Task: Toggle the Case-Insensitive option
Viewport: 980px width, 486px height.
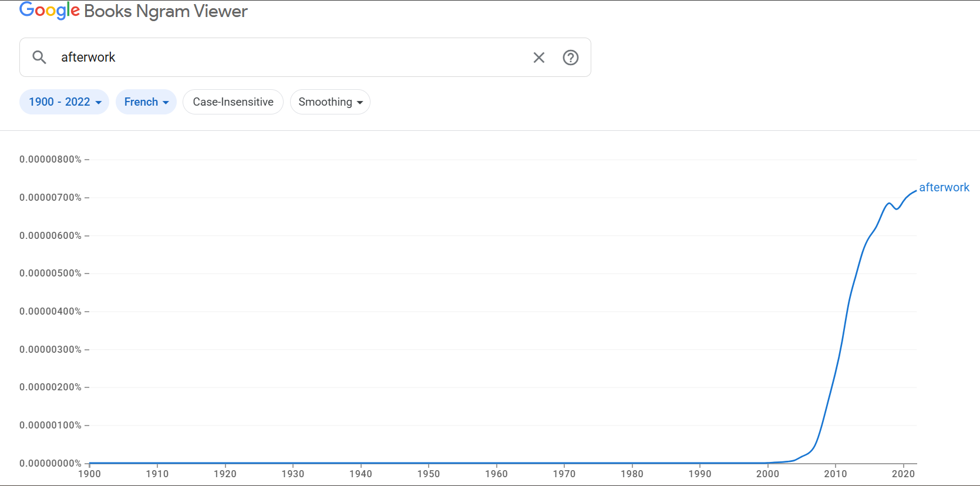Action: pyautogui.click(x=233, y=102)
